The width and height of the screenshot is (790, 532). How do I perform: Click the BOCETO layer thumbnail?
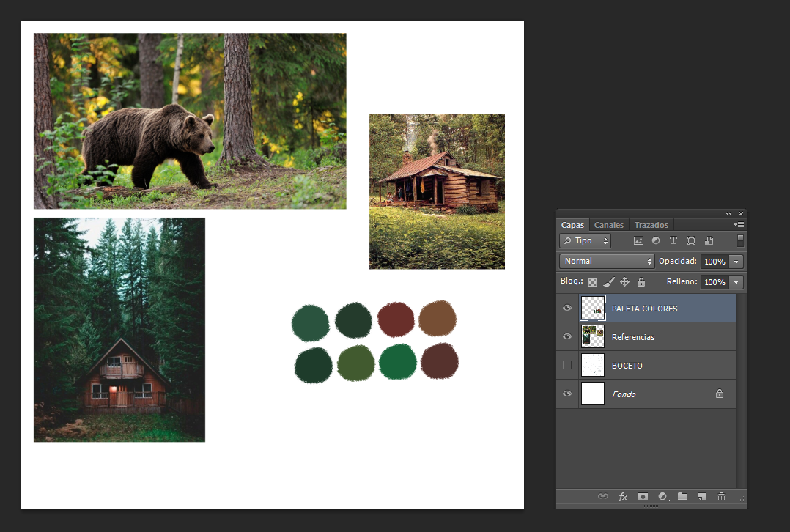(592, 365)
